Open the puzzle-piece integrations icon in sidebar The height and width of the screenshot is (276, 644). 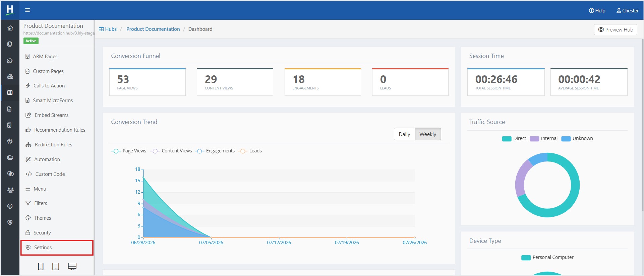10,60
